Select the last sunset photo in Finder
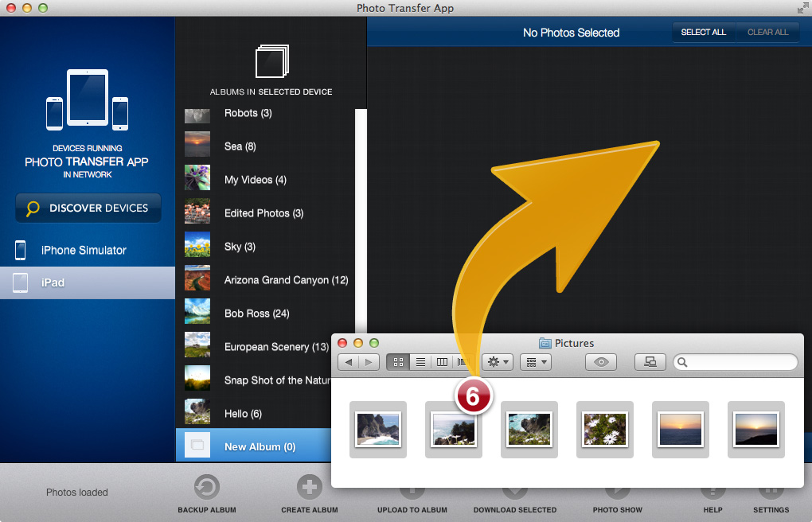Viewport: 812px width, 522px height. [756, 430]
